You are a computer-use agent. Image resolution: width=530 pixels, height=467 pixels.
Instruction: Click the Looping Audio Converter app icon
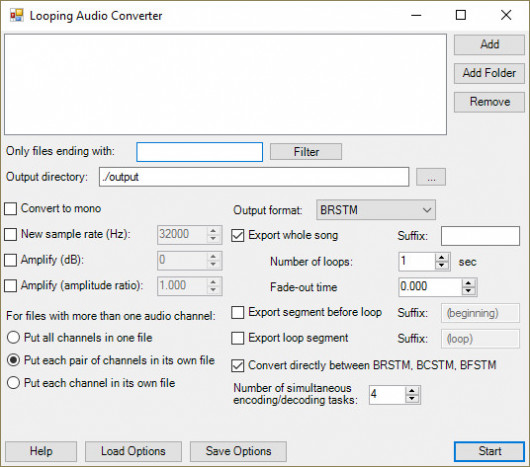(x=16, y=15)
